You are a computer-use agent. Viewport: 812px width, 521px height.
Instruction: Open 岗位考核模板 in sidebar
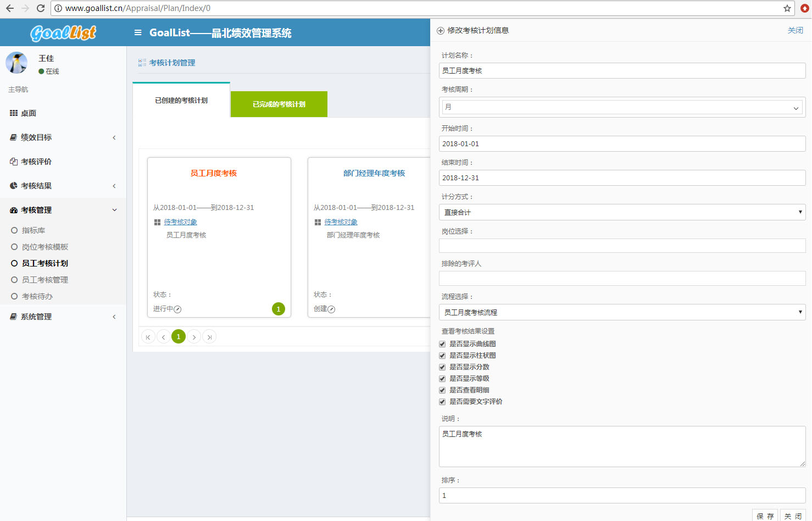[x=45, y=247]
